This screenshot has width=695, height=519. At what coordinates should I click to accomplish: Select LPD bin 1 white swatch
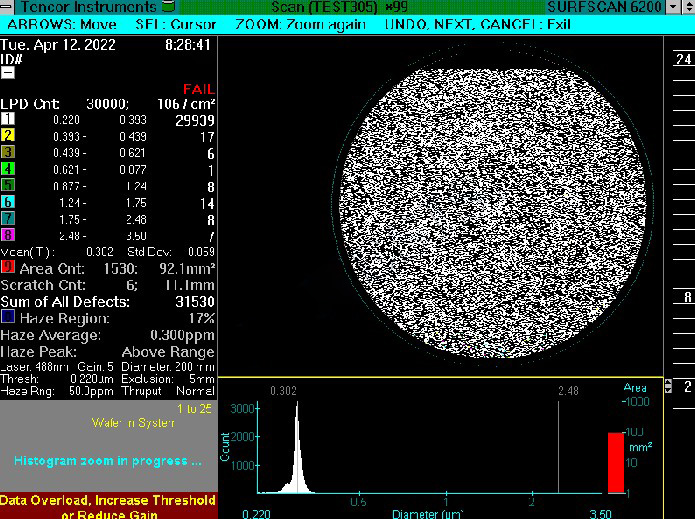coord(7,119)
